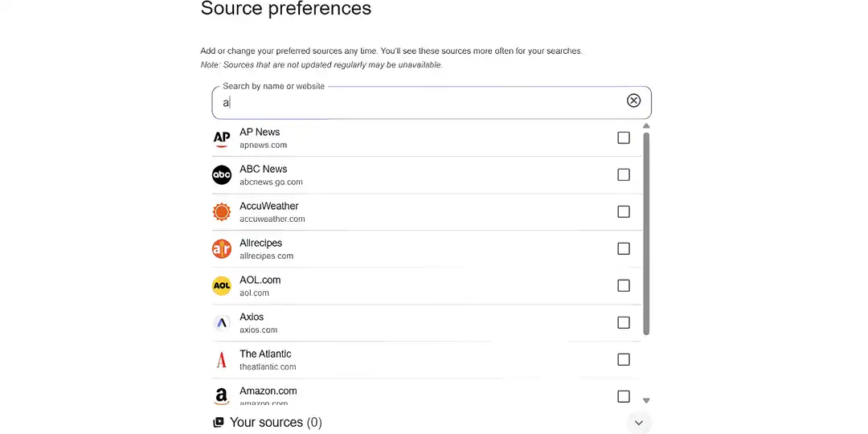The height and width of the screenshot is (434, 868).
Task: Click the AOL.com yellow logo icon
Action: click(222, 285)
